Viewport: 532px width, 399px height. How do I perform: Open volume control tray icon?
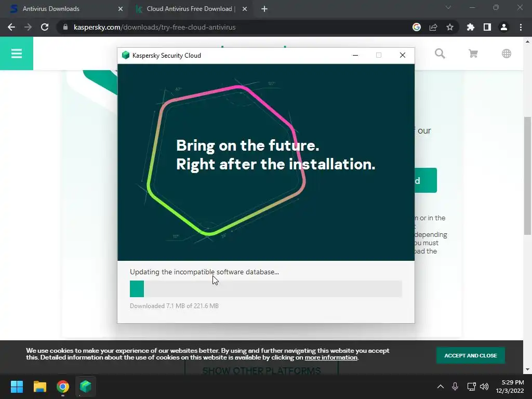tap(484, 386)
